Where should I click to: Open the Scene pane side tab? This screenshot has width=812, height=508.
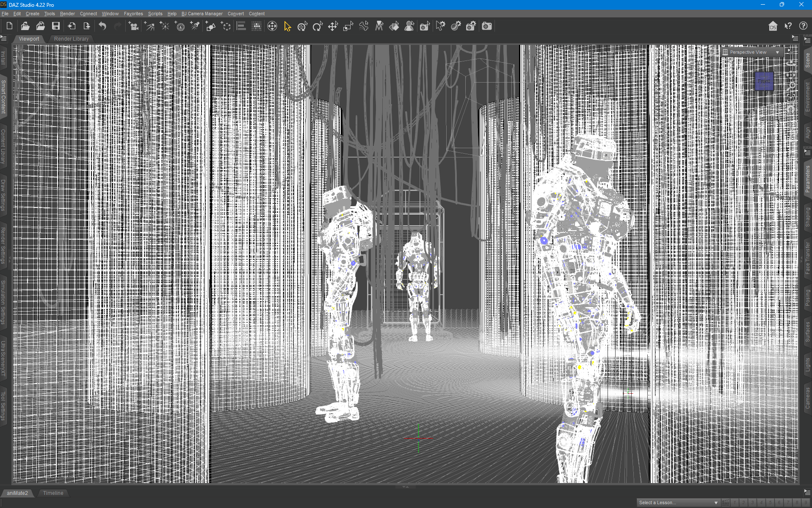point(807,61)
